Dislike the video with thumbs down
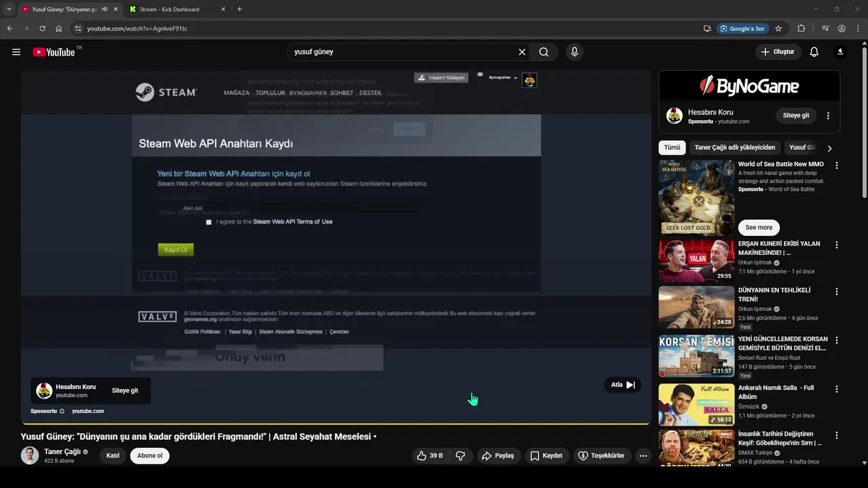 (x=460, y=456)
